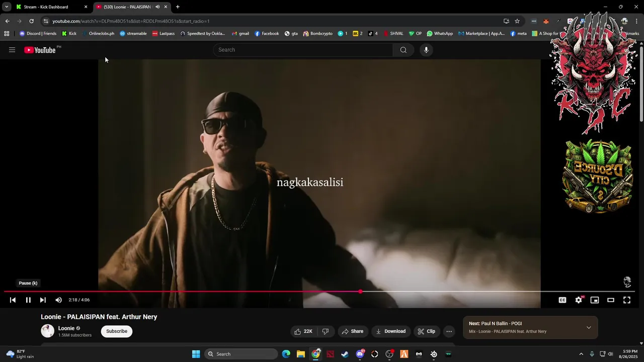
Task: Go to the YouTube home logo
Action: [x=40, y=50]
